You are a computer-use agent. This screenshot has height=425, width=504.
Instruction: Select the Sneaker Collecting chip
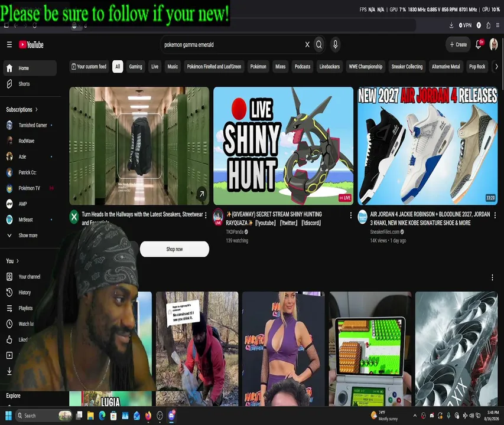pos(407,67)
